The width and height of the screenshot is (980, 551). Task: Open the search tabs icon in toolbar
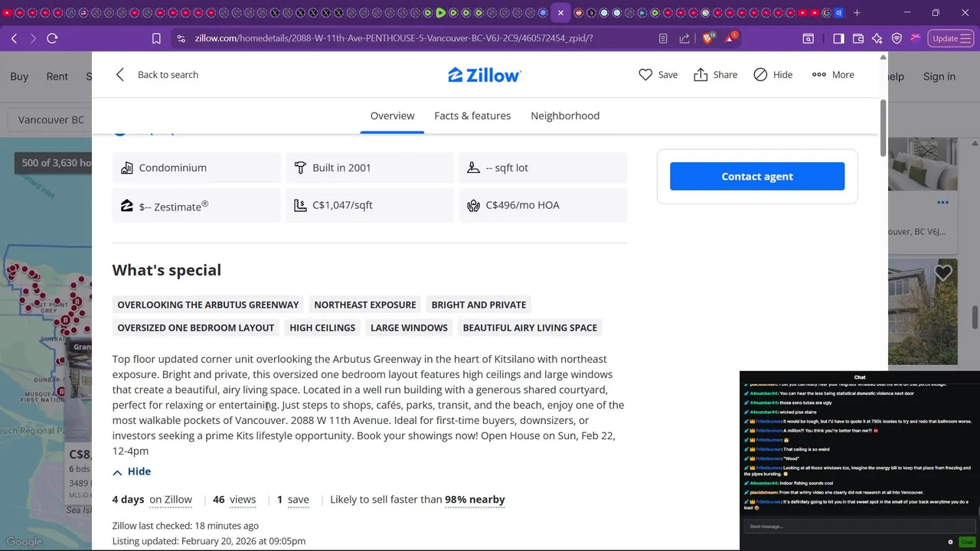point(808,38)
